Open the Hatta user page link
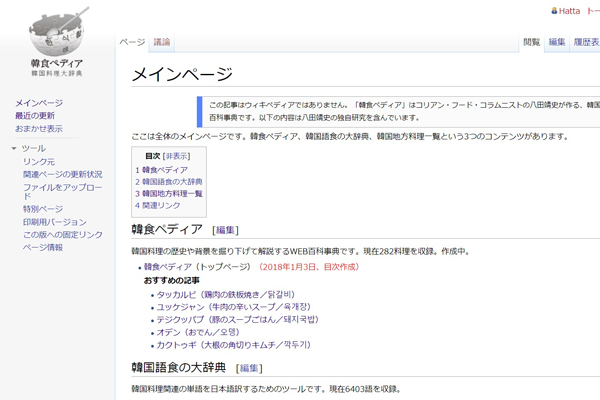 coord(570,11)
